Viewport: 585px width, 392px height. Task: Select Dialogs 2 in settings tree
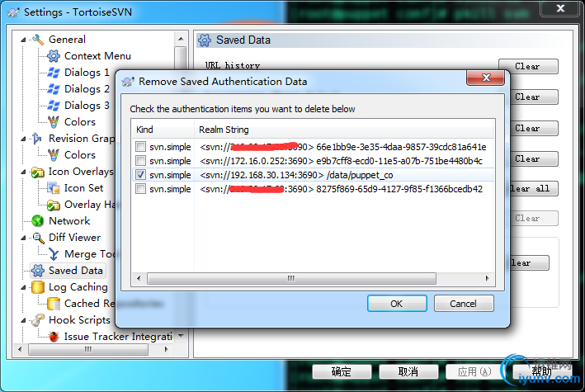[x=87, y=89]
